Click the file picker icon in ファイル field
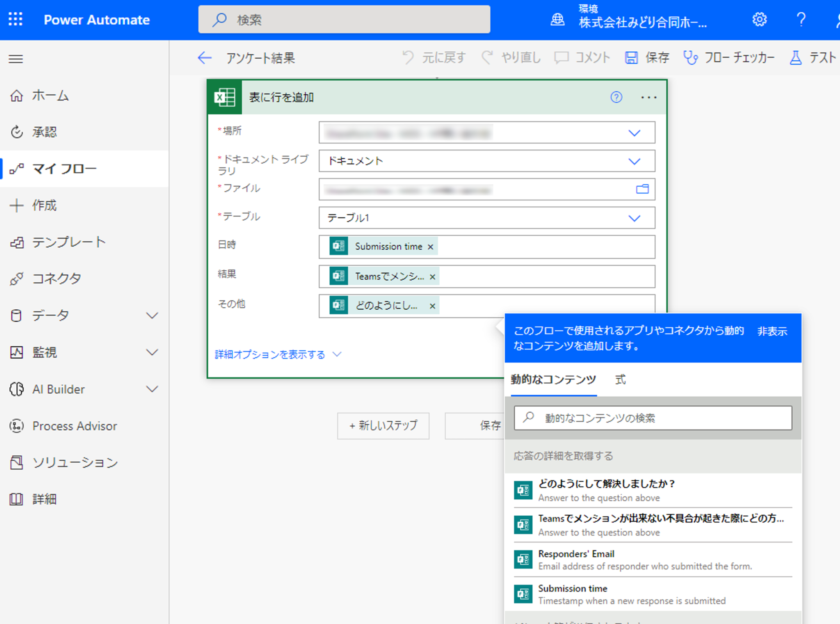The width and height of the screenshot is (840, 624). (641, 189)
